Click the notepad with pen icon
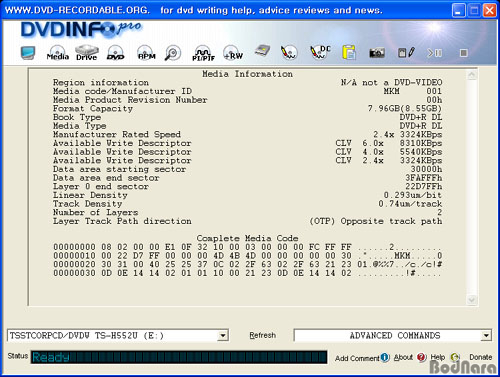The height and width of the screenshot is (377, 500). [406, 52]
